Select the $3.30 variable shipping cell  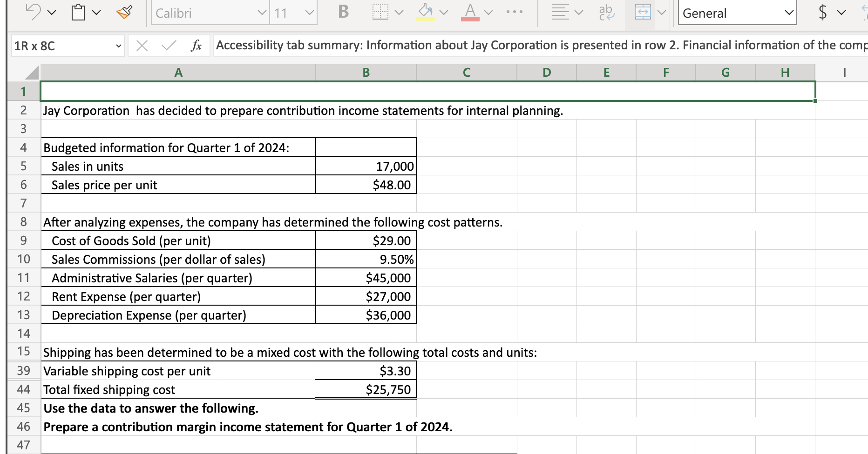[366, 371]
